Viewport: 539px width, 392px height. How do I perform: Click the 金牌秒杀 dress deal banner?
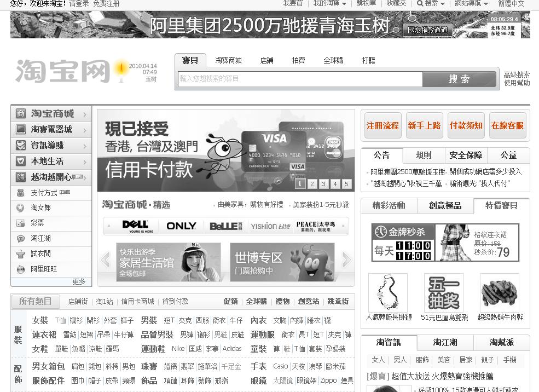[445, 243]
